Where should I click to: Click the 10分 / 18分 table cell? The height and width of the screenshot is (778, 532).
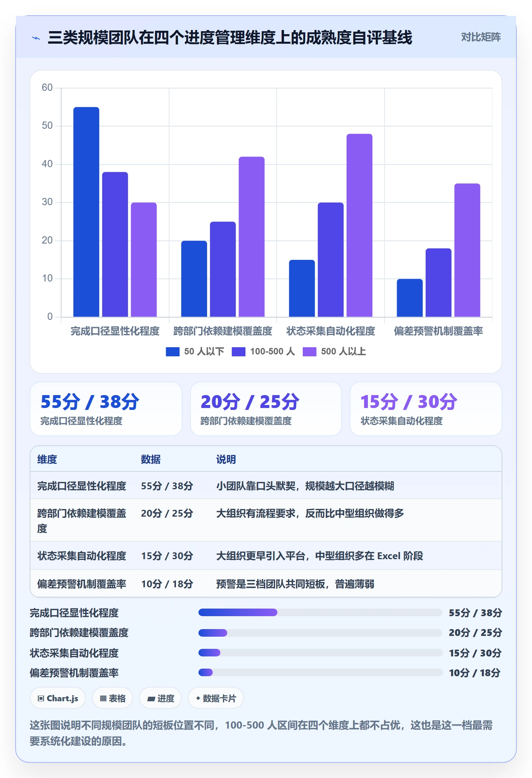pos(167,584)
